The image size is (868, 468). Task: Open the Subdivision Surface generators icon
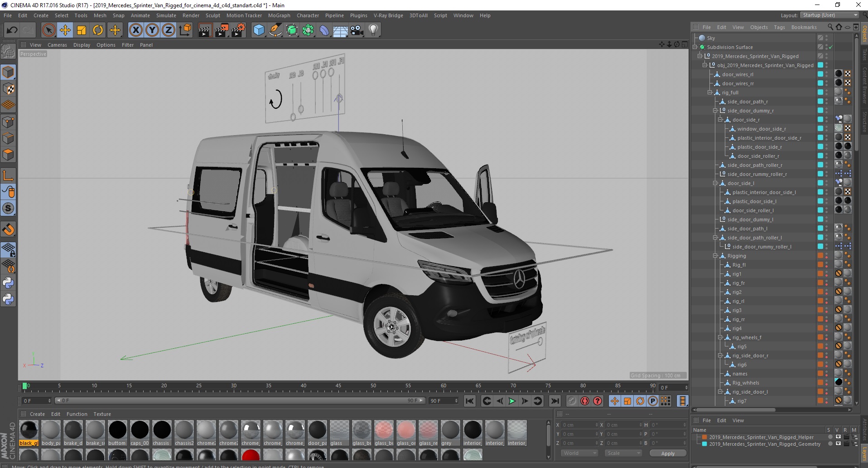(x=292, y=30)
